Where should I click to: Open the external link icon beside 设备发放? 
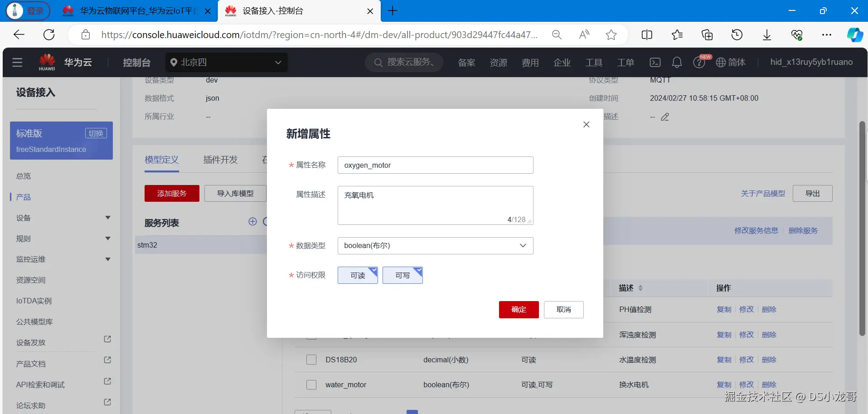pos(107,339)
